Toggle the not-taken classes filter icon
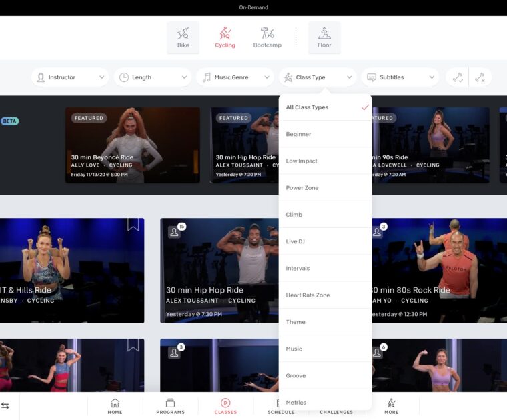 point(480,77)
